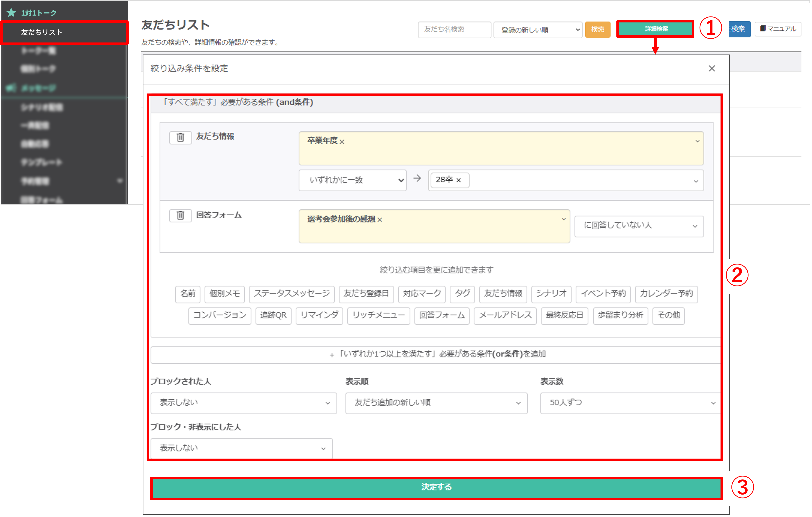The image size is (812, 517).
Task: Close the 絞り込み条件を設定 dialog
Action: [x=711, y=68]
